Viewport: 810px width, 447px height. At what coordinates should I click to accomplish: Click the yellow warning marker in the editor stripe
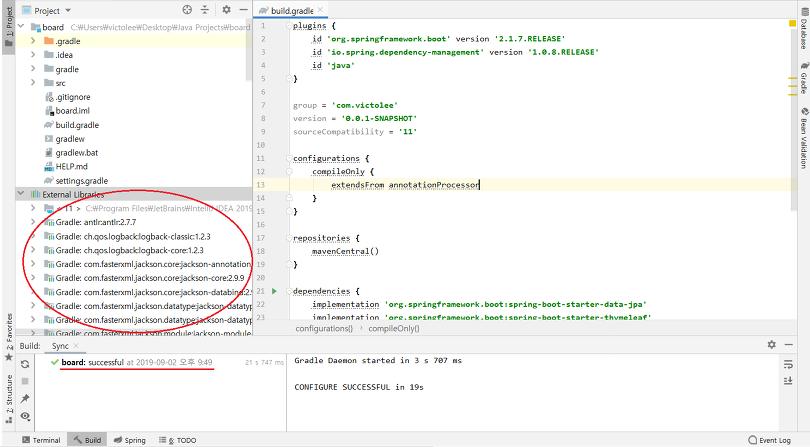point(792,23)
